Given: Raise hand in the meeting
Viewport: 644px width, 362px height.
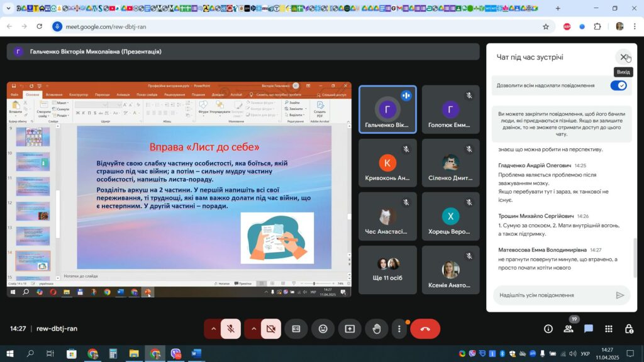Looking at the screenshot, I should (x=376, y=329).
